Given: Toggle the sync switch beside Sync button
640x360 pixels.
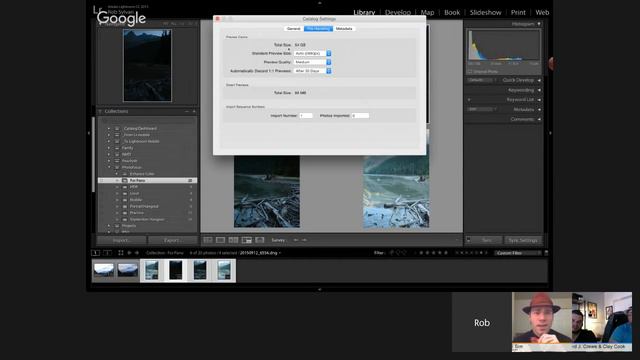Looking at the screenshot, I should click(x=469, y=240).
